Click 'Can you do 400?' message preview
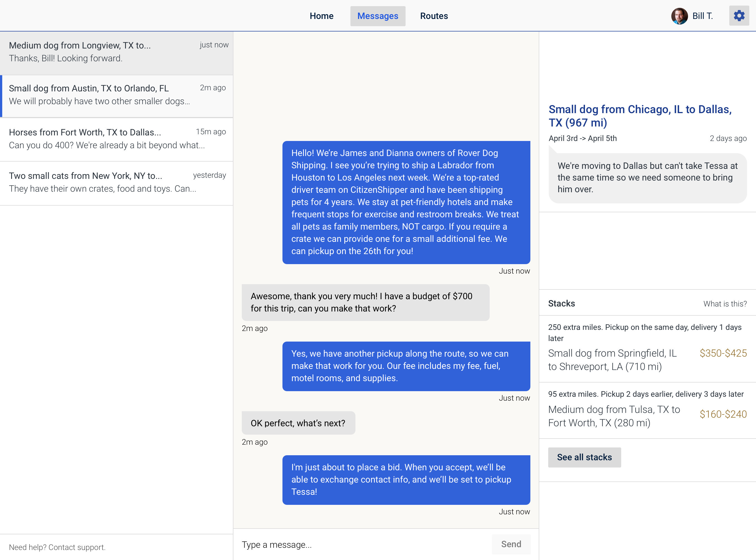756x560 pixels. click(107, 145)
